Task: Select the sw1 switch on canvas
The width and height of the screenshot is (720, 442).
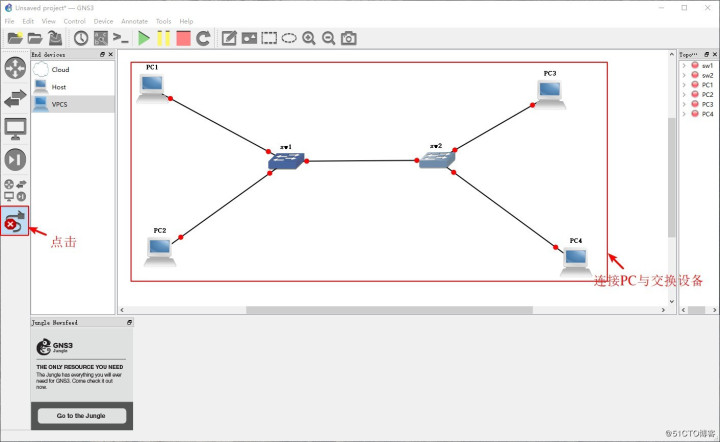Action: pos(287,161)
